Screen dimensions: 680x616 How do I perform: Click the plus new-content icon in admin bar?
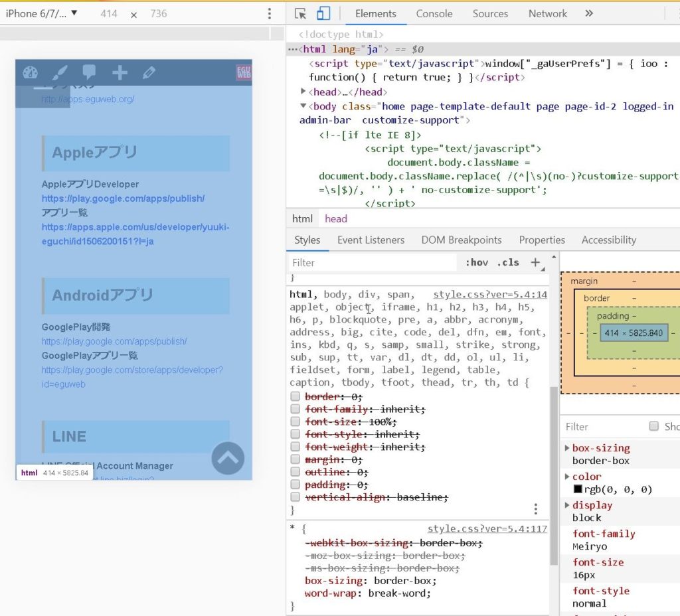[120, 73]
